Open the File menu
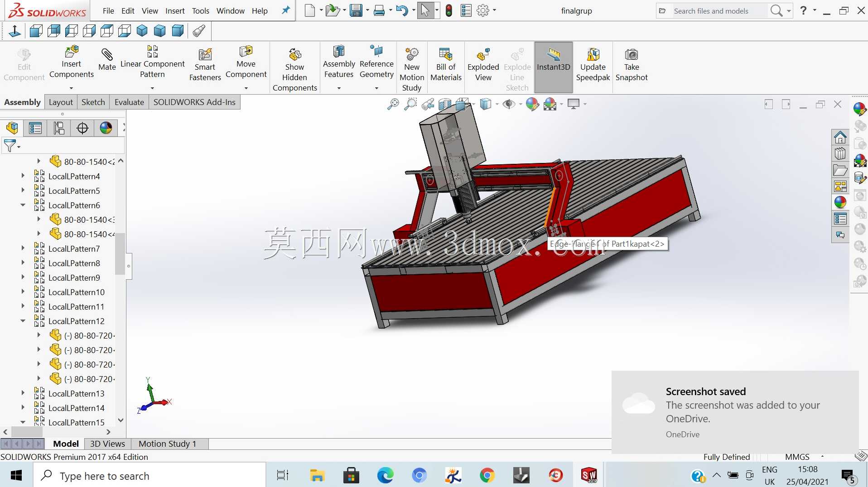Viewport: 868px width, 487px height. point(108,11)
